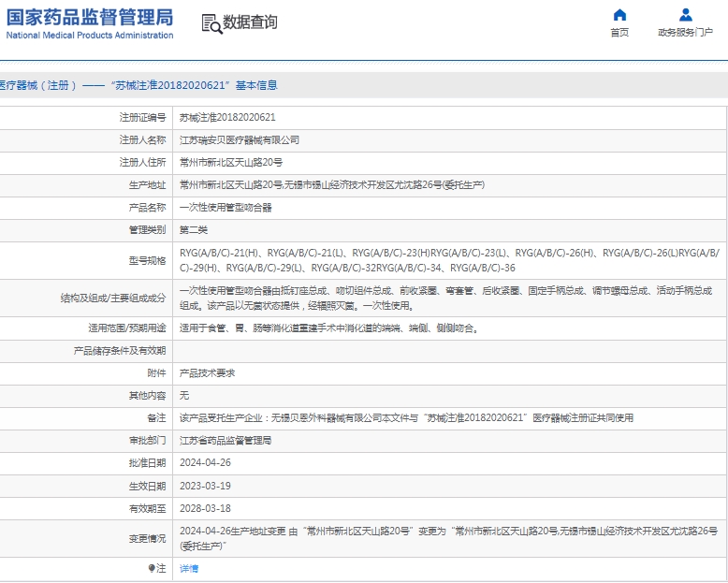Screen dimensions: 728x583
Task: Click the 产品名称 row label
Action: click(147, 208)
